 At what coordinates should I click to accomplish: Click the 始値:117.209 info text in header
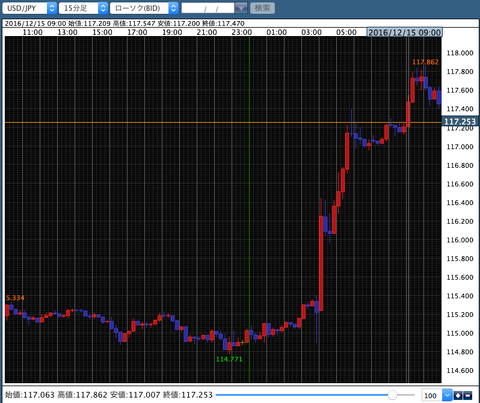click(x=89, y=23)
